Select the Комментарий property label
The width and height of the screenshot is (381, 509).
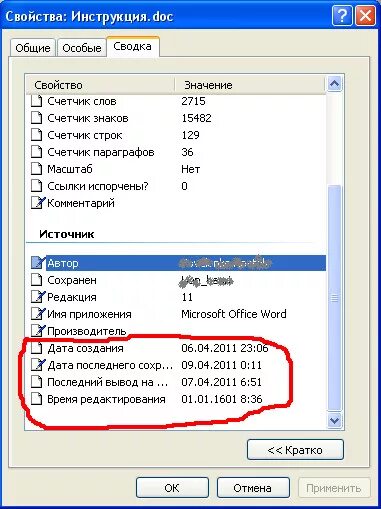(81, 203)
